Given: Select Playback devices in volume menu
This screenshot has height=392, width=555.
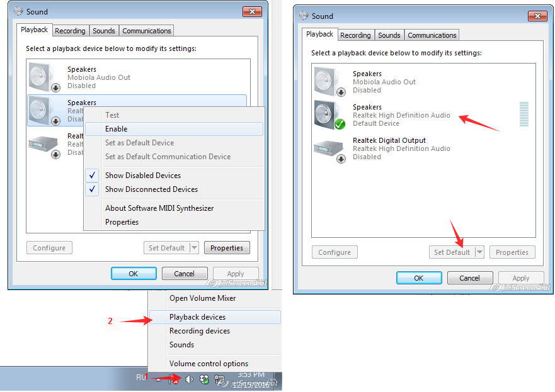Looking at the screenshot, I should point(215,317).
